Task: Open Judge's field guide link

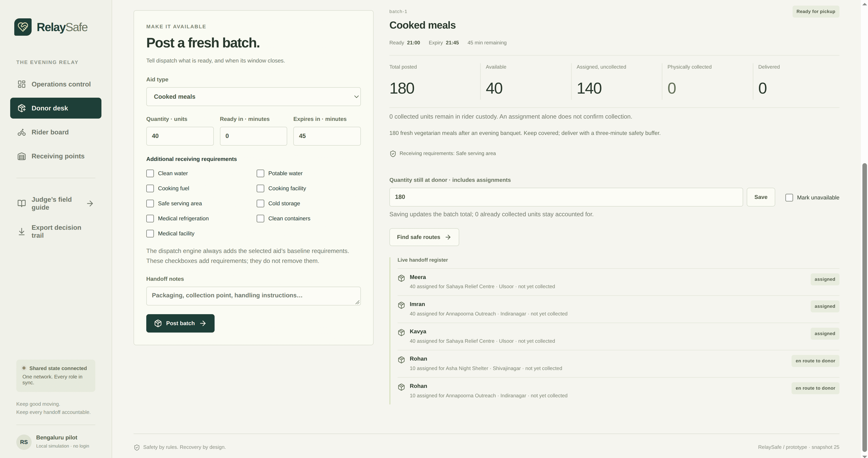Action: pos(56,203)
